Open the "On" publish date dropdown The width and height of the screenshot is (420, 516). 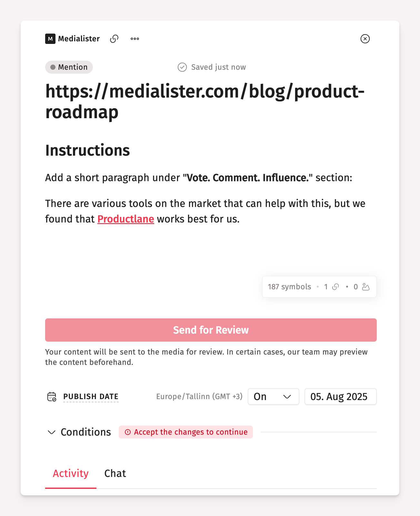[x=273, y=397]
